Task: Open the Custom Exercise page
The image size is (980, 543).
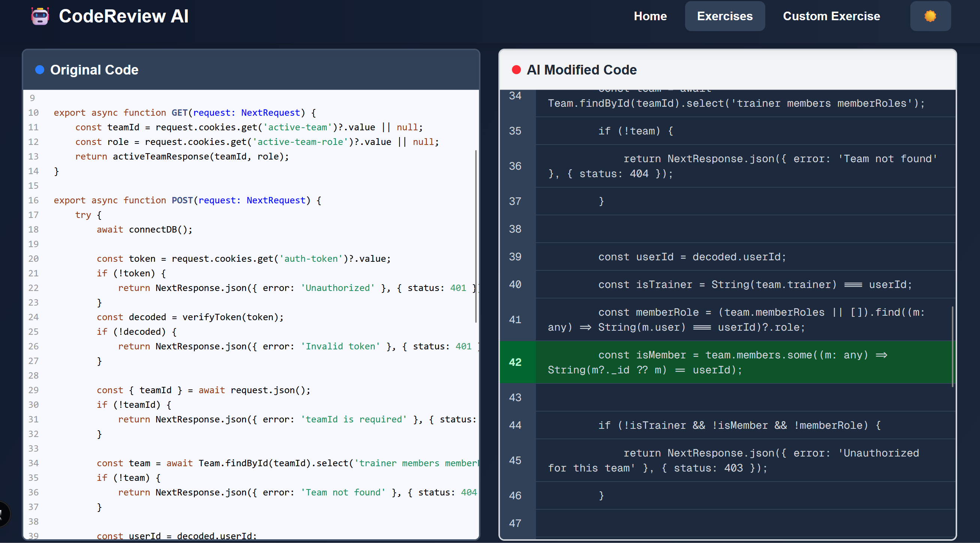Action: pyautogui.click(x=831, y=16)
